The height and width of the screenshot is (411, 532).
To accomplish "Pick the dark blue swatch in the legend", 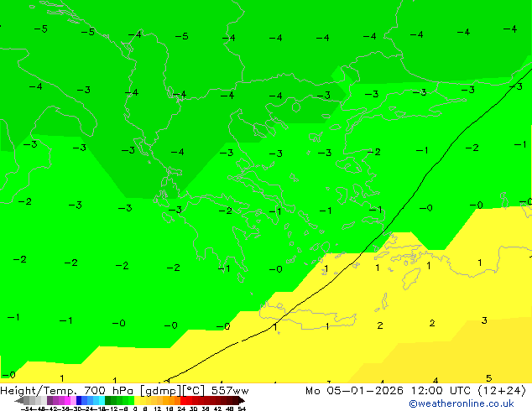I will (x=79, y=400).
